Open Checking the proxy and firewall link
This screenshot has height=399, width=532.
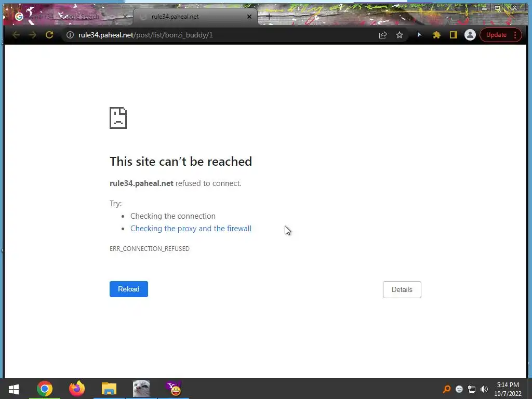pos(191,229)
